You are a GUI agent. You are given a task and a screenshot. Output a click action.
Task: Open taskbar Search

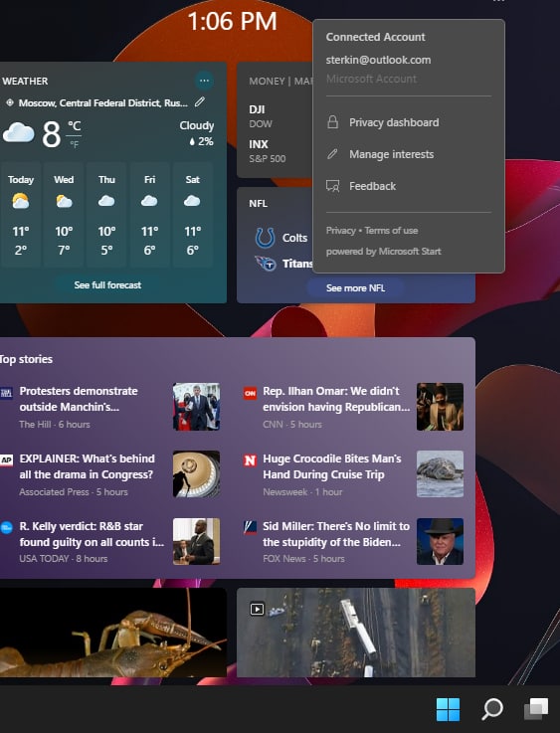click(x=492, y=709)
